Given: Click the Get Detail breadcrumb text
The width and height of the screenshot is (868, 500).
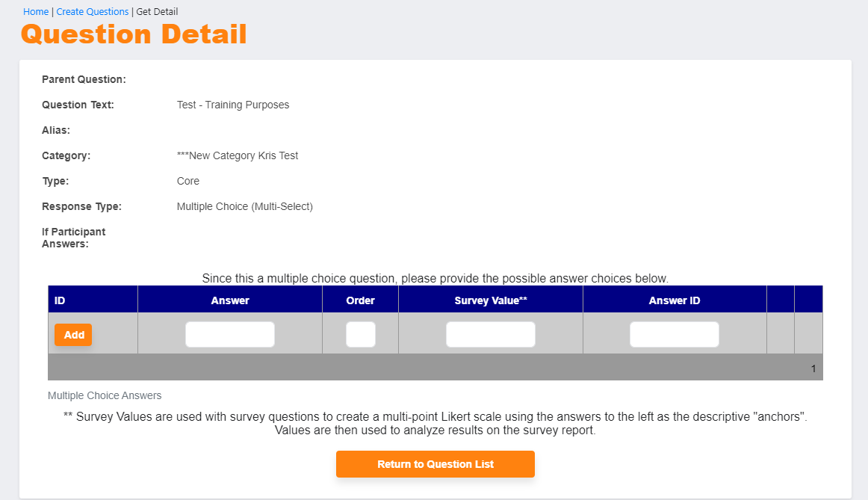Looking at the screenshot, I should pos(157,12).
